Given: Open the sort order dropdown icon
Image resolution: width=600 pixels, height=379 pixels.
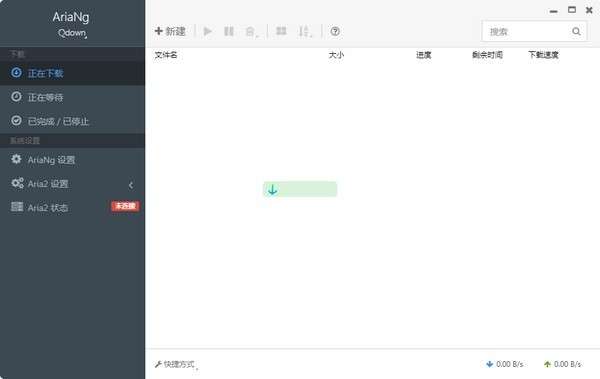Looking at the screenshot, I should click(305, 31).
